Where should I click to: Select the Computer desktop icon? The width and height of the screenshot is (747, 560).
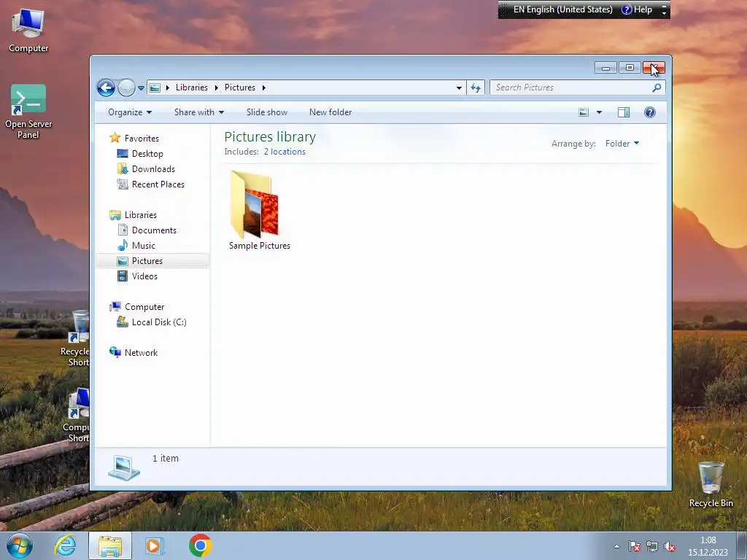pyautogui.click(x=28, y=31)
